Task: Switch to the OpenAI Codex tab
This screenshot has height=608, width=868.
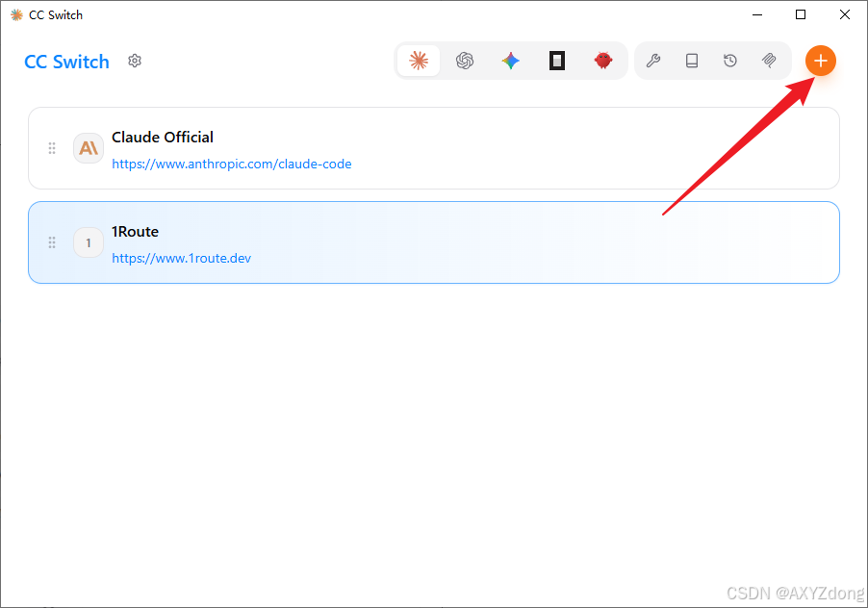Action: point(465,61)
